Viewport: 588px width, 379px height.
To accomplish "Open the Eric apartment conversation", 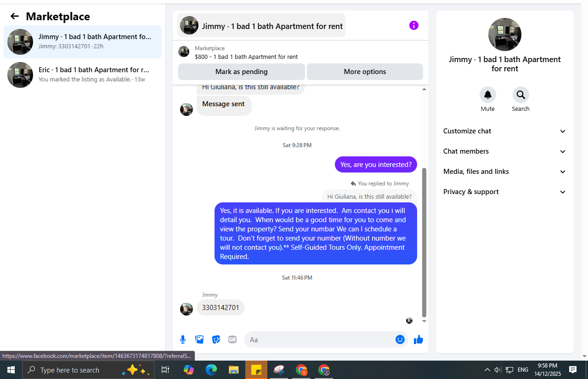I will point(83,75).
